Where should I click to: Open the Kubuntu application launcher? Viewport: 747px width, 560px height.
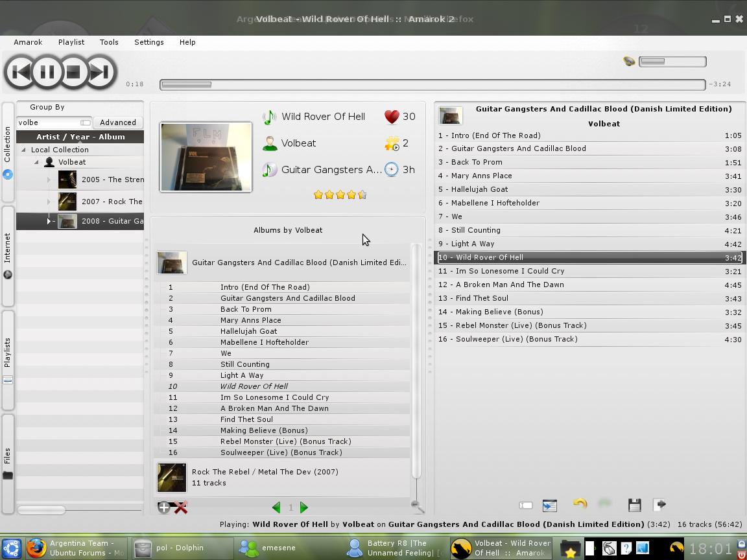[12, 548]
